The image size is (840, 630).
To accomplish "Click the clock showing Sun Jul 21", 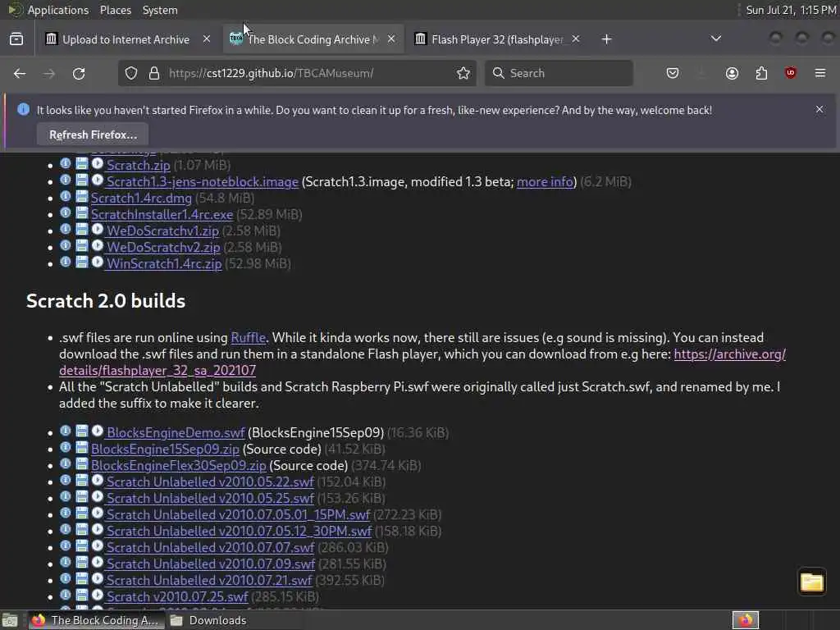I will coord(792,10).
